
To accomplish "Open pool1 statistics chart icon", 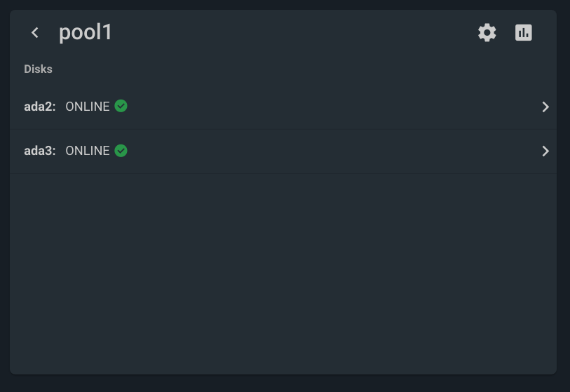I will point(524,33).
